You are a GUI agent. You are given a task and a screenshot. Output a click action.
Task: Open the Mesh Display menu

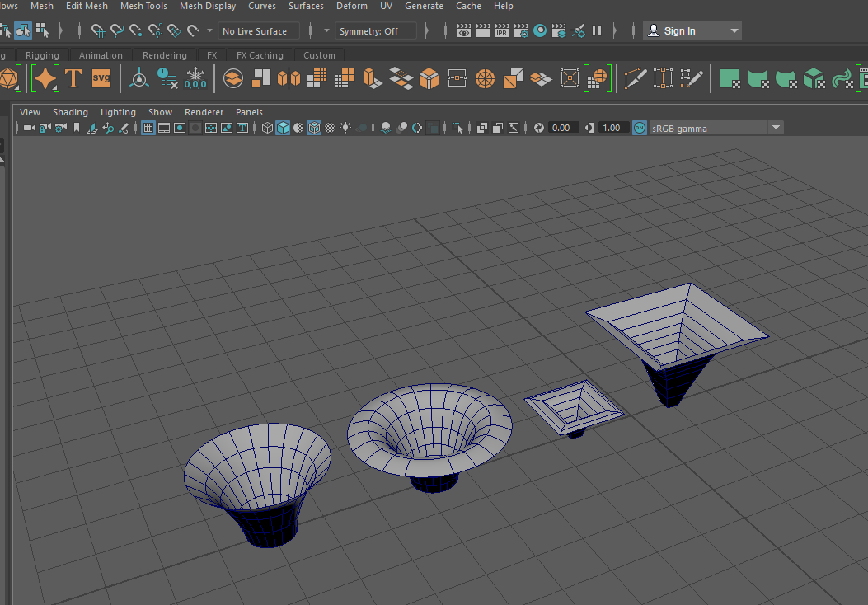pos(208,6)
